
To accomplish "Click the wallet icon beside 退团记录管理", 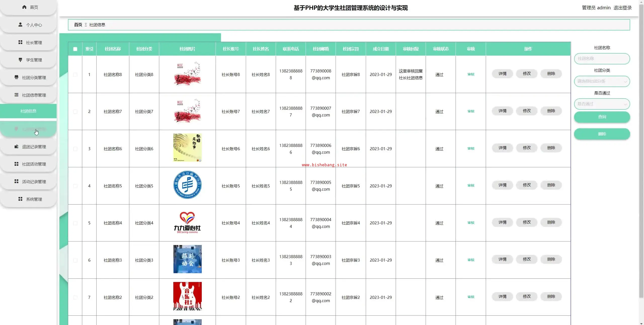I will pyautogui.click(x=16, y=146).
